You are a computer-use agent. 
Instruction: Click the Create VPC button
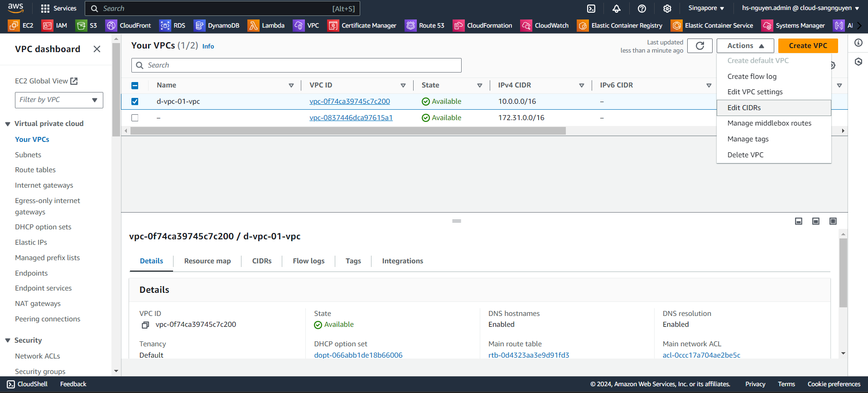pos(808,46)
